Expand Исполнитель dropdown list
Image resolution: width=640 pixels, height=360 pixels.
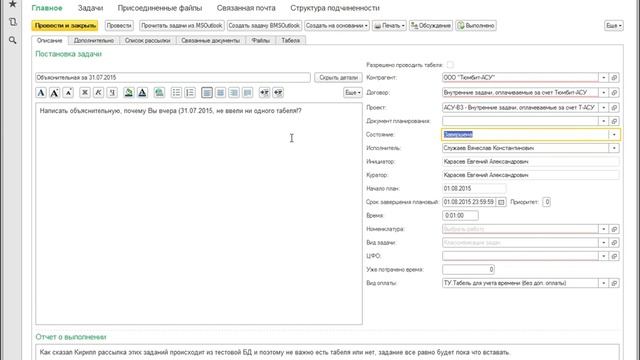(x=614, y=148)
